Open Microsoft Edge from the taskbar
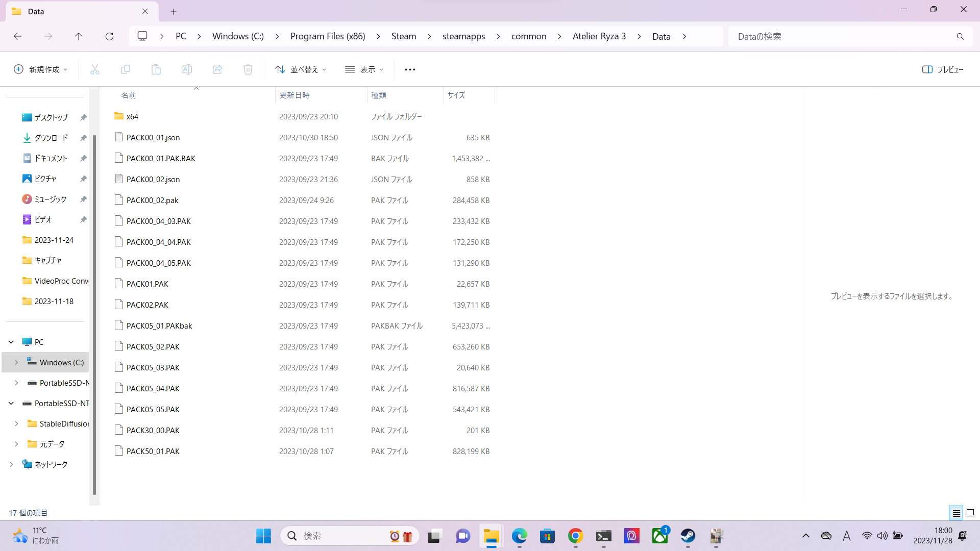 [520, 536]
